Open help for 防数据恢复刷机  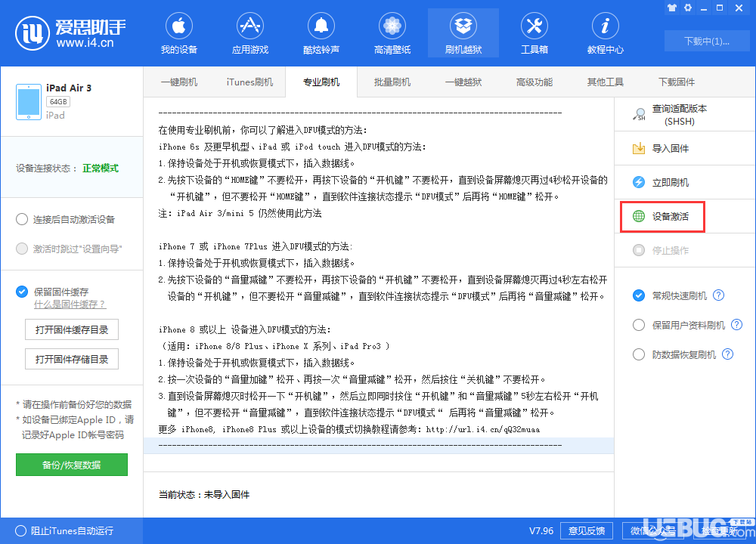pyautogui.click(x=727, y=354)
